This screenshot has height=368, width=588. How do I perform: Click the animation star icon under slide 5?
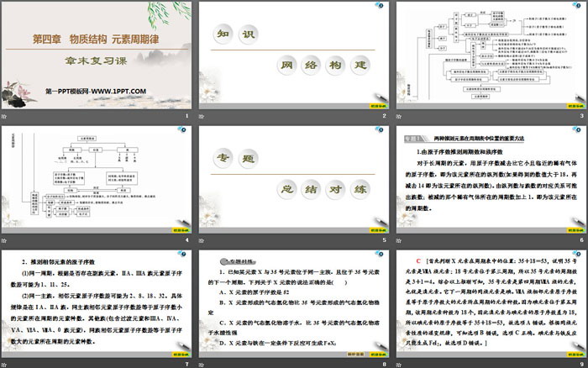click(202, 240)
